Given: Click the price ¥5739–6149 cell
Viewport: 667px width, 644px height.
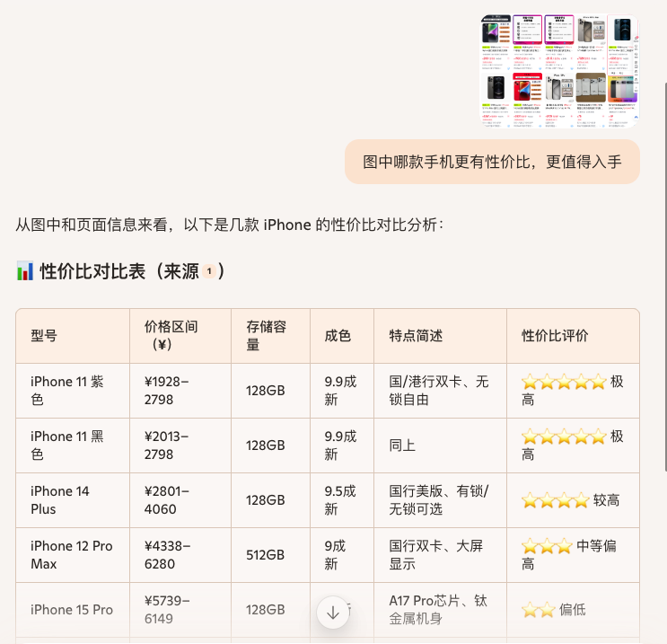Looking at the screenshot, I should pos(180,610).
